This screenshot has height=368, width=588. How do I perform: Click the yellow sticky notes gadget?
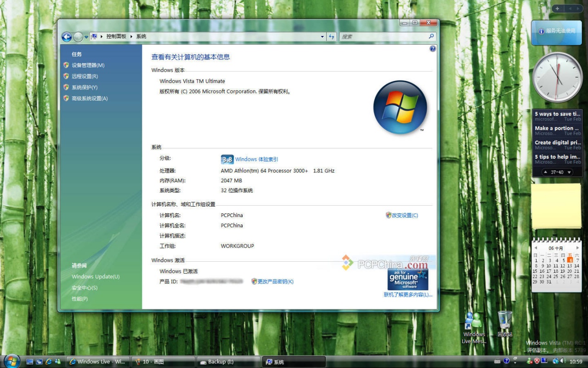point(556,205)
